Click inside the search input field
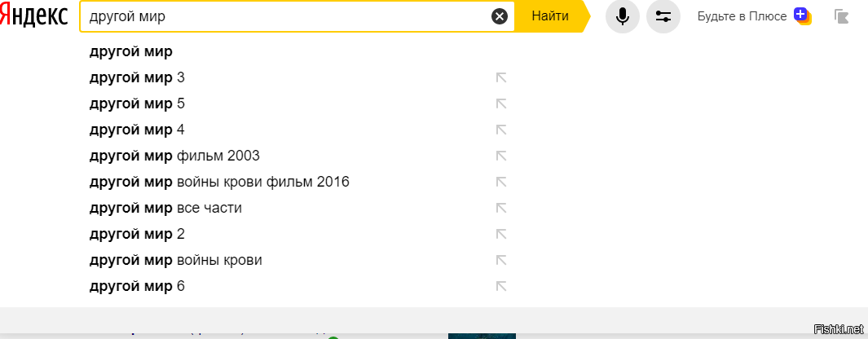The image size is (868, 339). pyautogui.click(x=285, y=16)
